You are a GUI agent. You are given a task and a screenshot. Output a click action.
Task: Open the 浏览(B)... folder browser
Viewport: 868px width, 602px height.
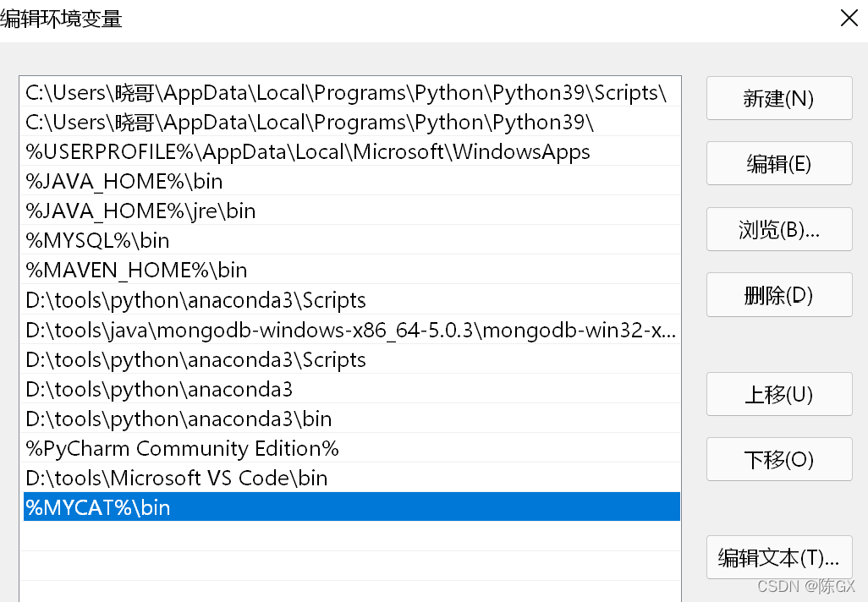[779, 229]
